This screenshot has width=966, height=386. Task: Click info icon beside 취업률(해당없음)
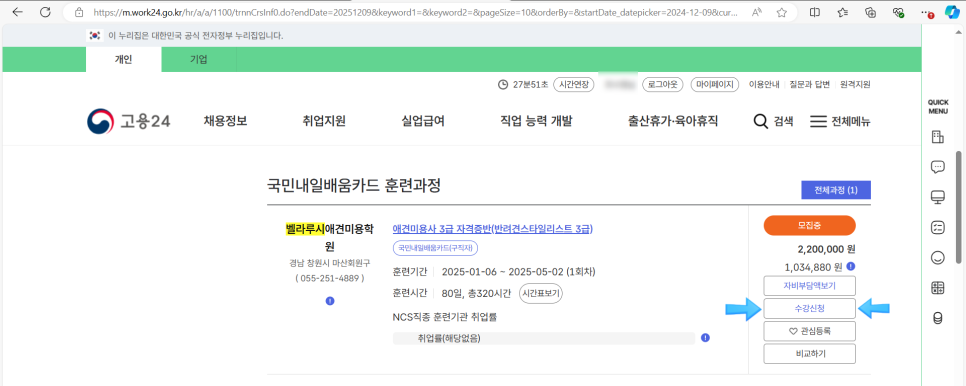point(705,338)
